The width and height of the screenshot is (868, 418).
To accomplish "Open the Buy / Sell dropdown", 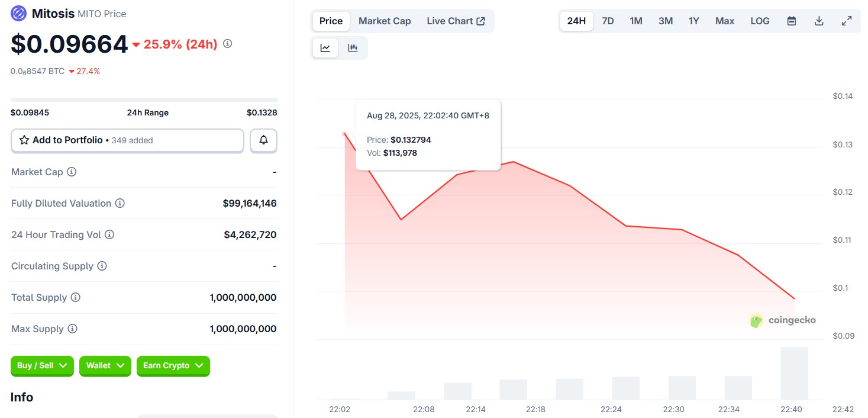I will tap(42, 365).
